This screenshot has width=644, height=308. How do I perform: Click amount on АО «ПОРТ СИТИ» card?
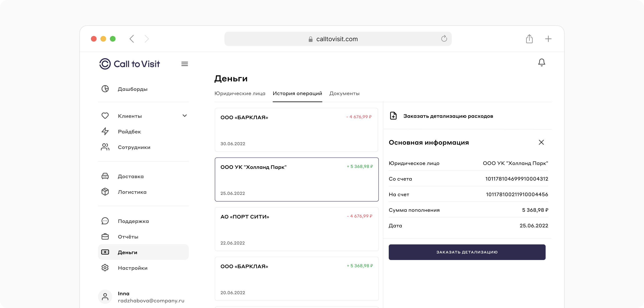click(359, 216)
